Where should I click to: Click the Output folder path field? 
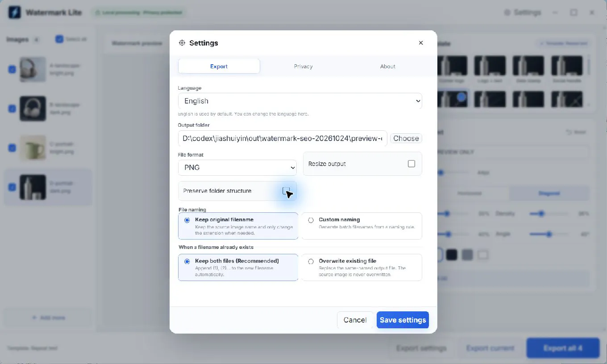coord(283,138)
